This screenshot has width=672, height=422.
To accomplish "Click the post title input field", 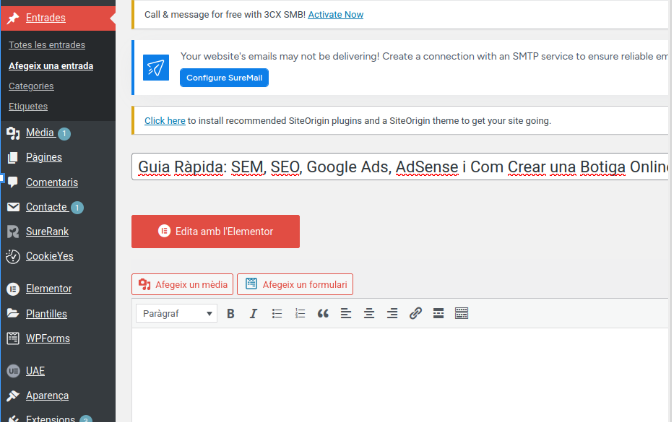I will 400,166.
